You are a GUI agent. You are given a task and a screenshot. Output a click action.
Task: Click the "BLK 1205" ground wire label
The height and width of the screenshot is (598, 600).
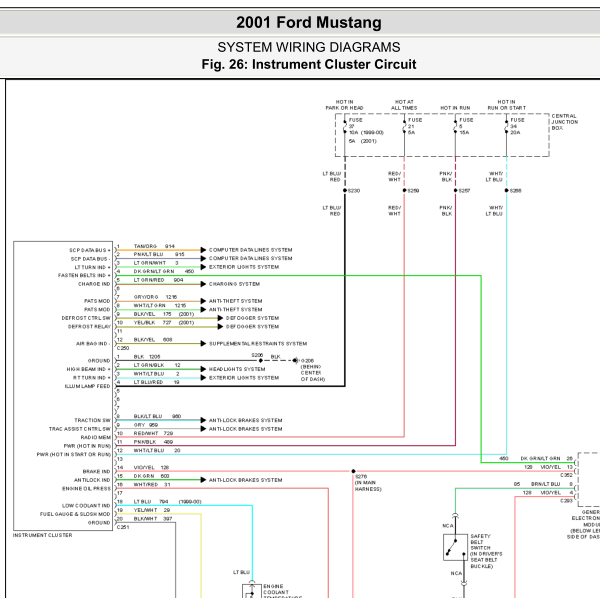pyautogui.click(x=147, y=357)
